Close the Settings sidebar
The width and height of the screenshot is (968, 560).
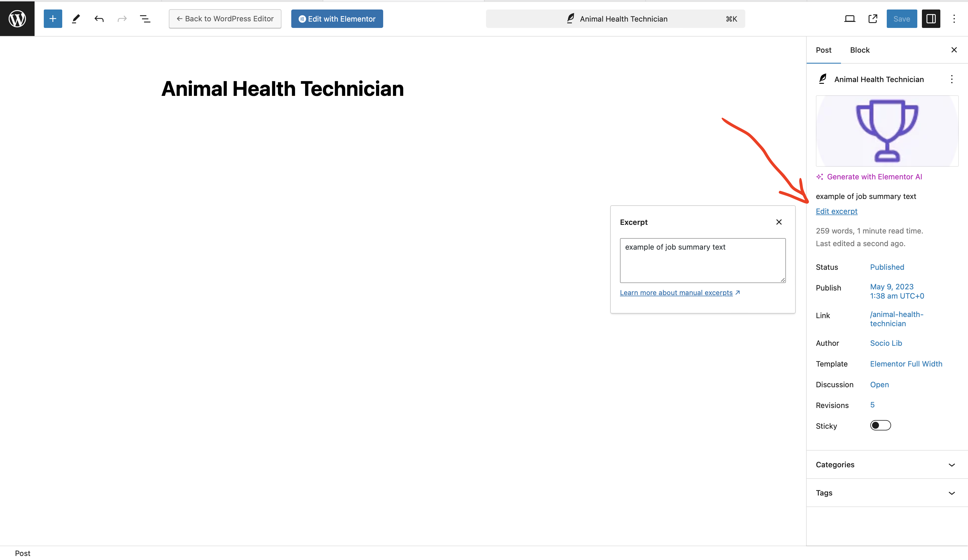pos(954,50)
